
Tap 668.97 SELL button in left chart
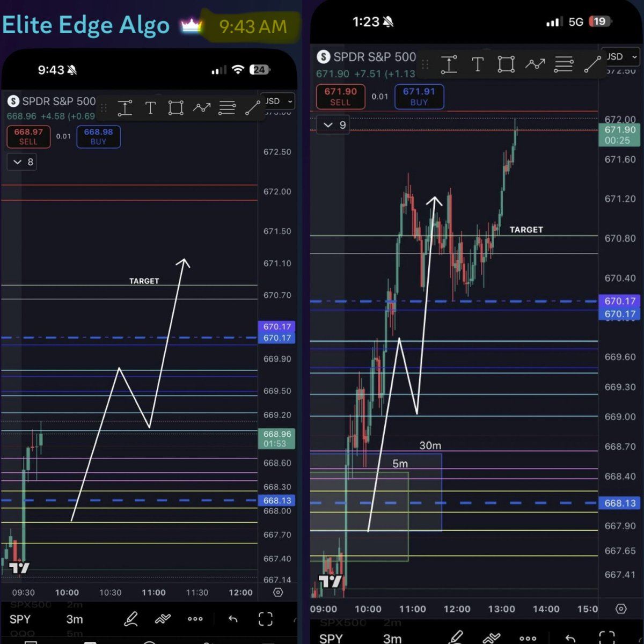[28, 136]
